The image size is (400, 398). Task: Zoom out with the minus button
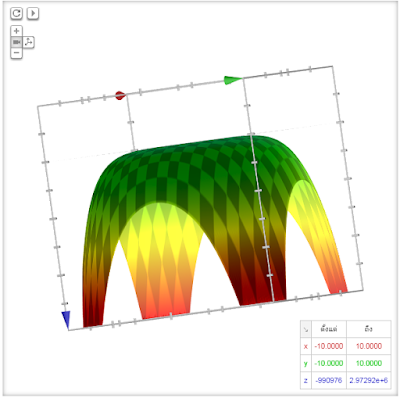tap(16, 53)
